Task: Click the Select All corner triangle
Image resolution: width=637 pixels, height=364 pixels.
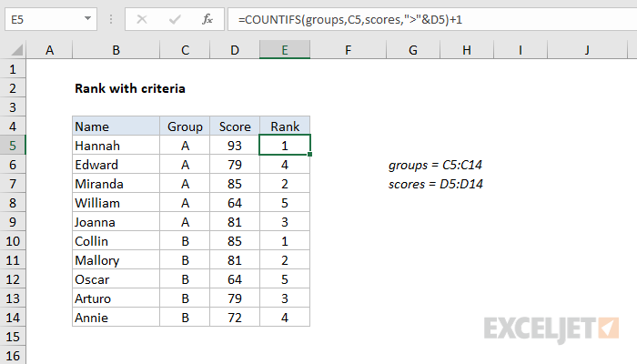Action: pos(17,50)
